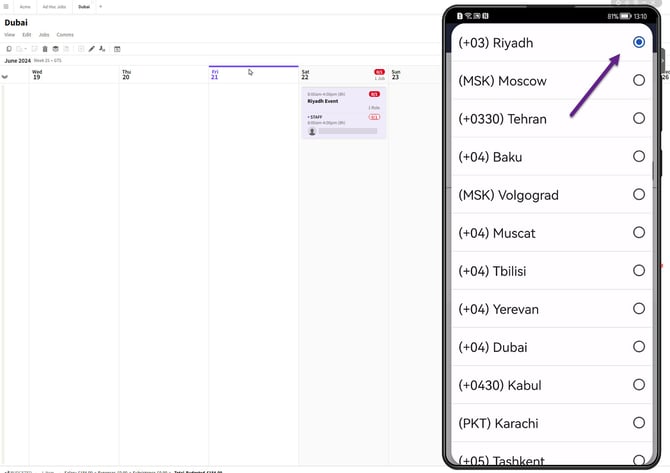Open the Riyadh Event job card
Viewport: 670px width, 473px height.
click(x=344, y=113)
